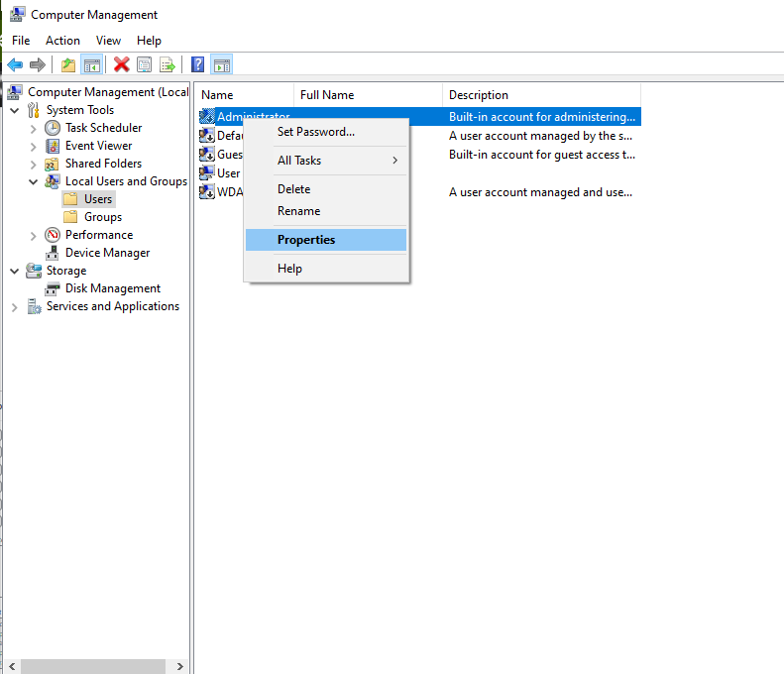Click the Export List toolbar icon
Image resolution: width=784 pixels, height=674 pixels.
pos(168,64)
